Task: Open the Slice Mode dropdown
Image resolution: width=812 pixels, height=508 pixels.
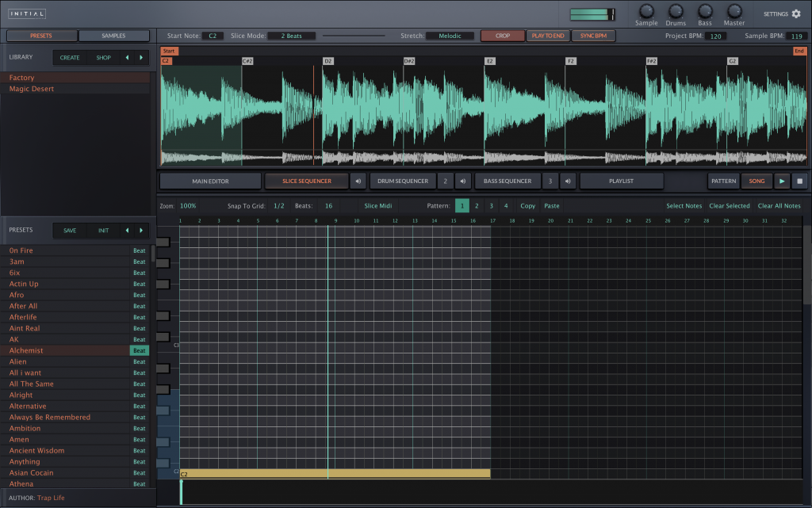Action: pyautogui.click(x=292, y=35)
